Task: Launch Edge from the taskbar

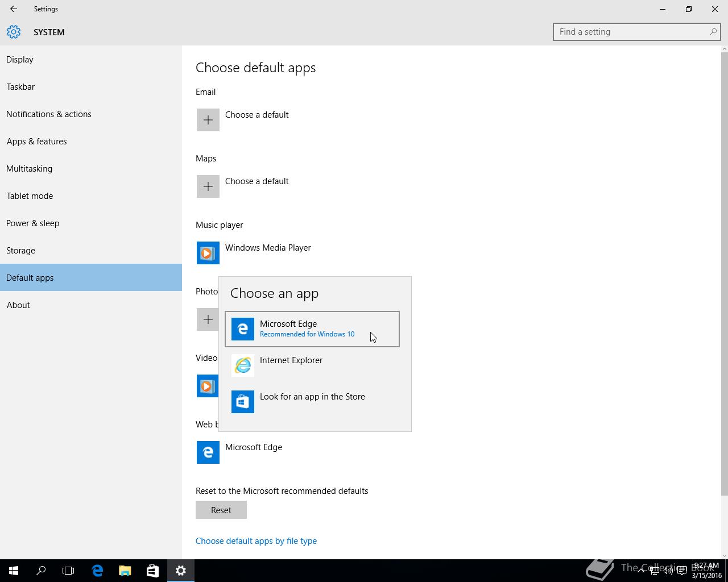Action: [x=97, y=571]
